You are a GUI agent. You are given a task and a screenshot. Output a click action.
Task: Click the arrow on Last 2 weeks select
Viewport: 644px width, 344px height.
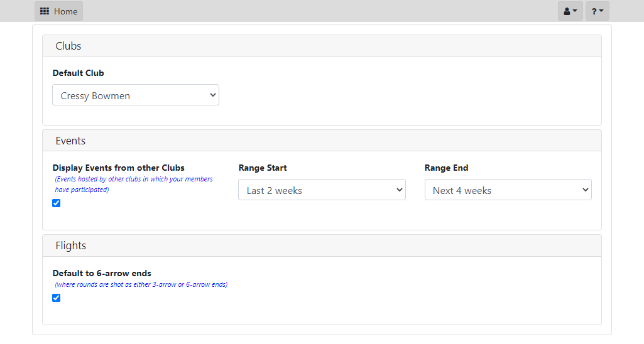[x=399, y=190]
